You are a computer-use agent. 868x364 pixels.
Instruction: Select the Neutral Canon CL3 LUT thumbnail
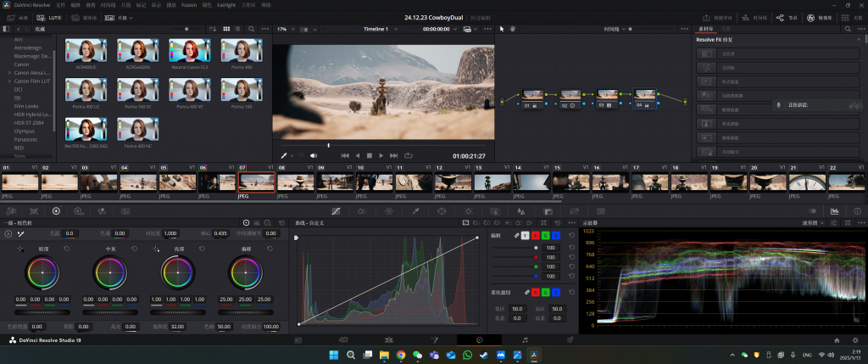(189, 51)
